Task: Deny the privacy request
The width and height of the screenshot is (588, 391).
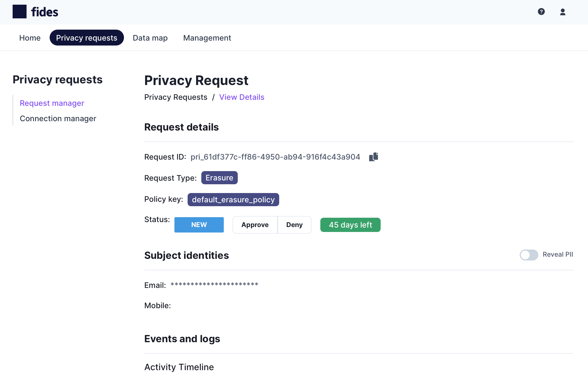Action: tap(295, 225)
